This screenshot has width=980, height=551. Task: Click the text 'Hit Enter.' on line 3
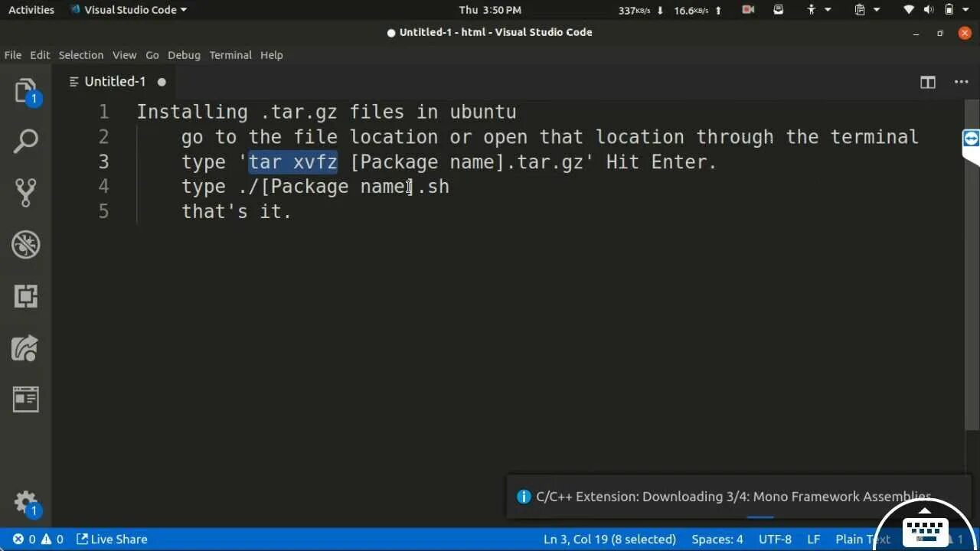[x=661, y=162]
